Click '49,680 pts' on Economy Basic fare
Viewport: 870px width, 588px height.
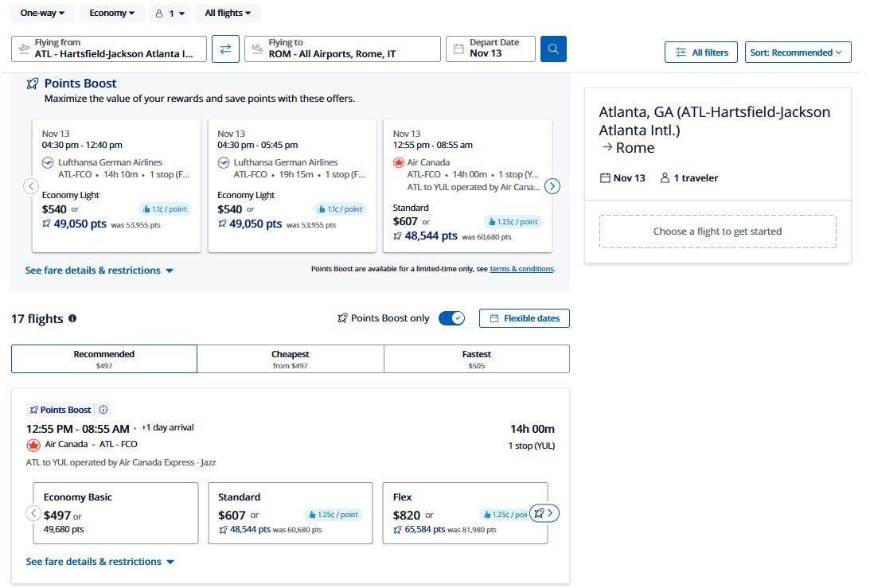pyautogui.click(x=64, y=529)
